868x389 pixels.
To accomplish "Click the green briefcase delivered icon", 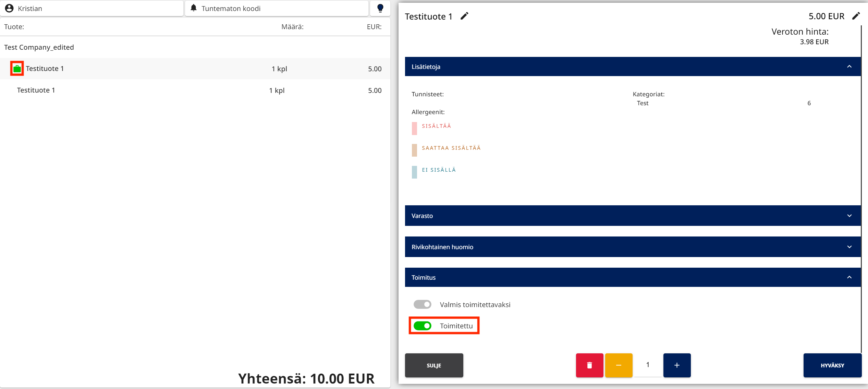I will [17, 69].
